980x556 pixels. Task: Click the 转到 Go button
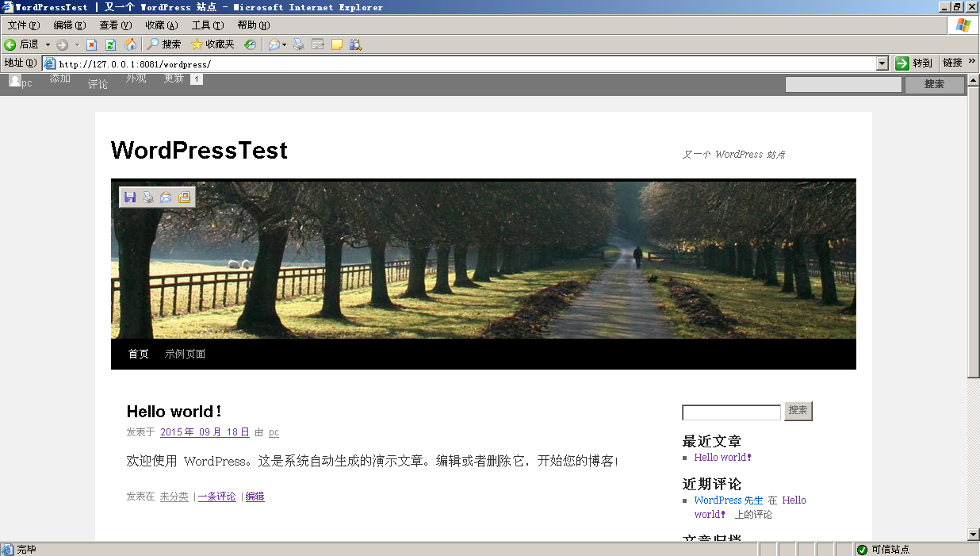click(x=914, y=63)
